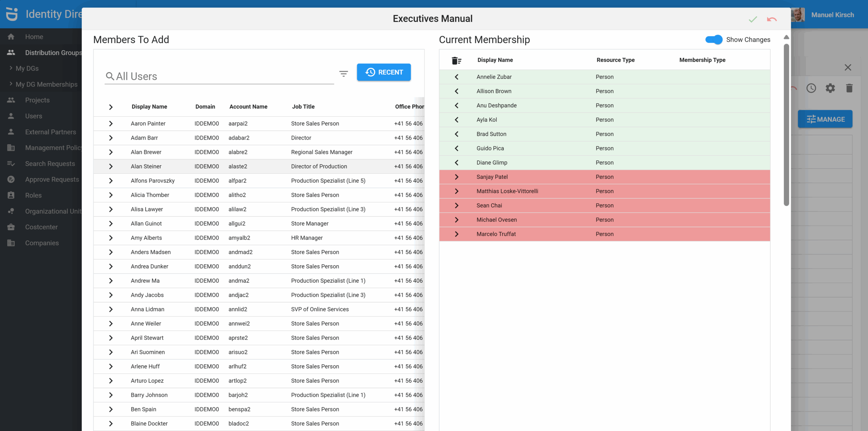The width and height of the screenshot is (868, 431).
Task: Open the filter icon beside All Users search
Action: 343,74
